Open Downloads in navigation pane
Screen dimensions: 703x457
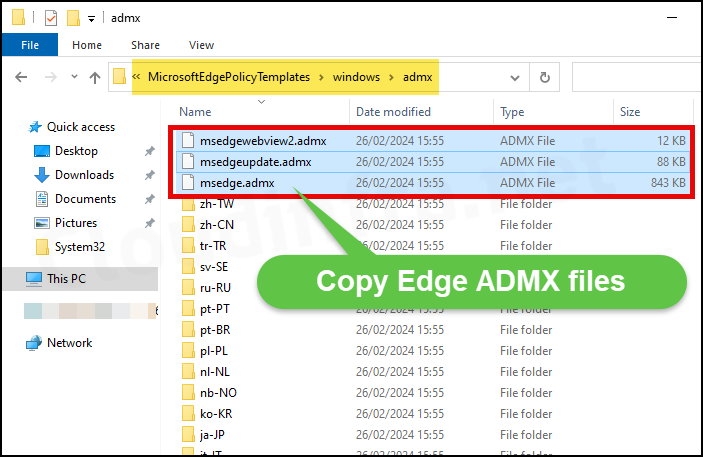pyautogui.click(x=84, y=175)
